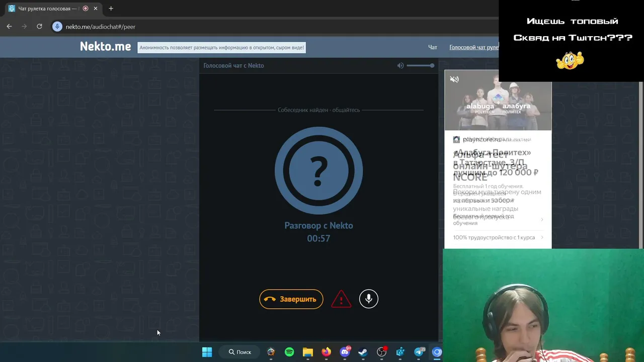644x362 pixels.
Task: Expand the Бесплатный первый год обучения row
Action: pos(498,219)
